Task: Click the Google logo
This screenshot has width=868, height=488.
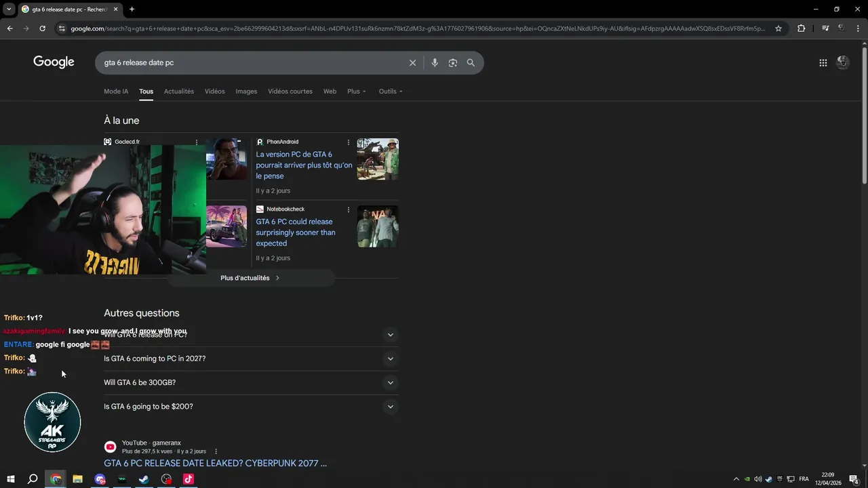Action: tap(54, 62)
